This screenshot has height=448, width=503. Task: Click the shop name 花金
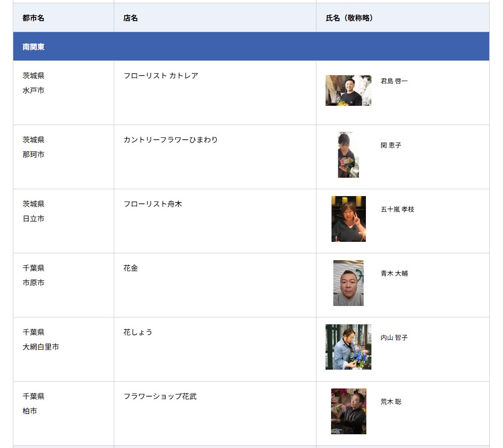(x=131, y=268)
